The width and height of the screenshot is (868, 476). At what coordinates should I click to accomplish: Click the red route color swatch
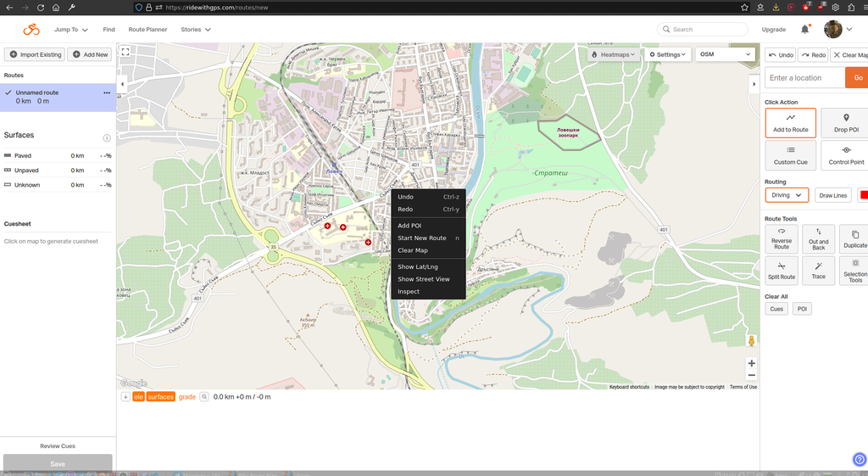[x=863, y=195]
